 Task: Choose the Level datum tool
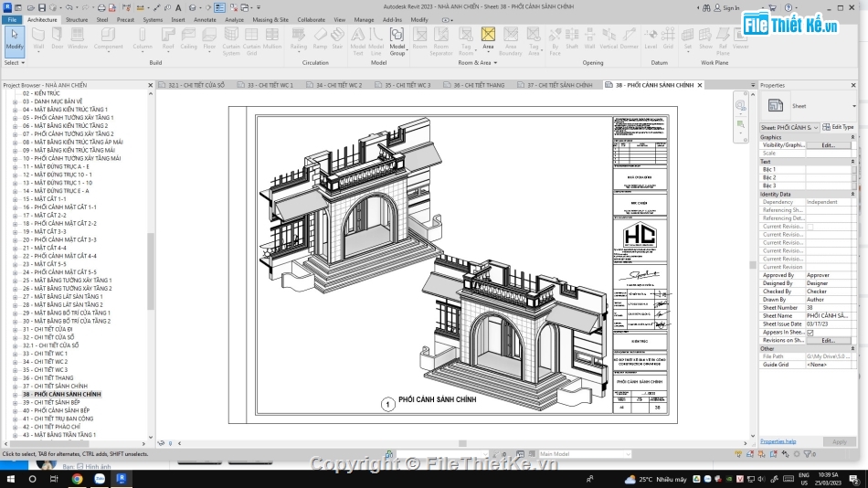coord(651,38)
